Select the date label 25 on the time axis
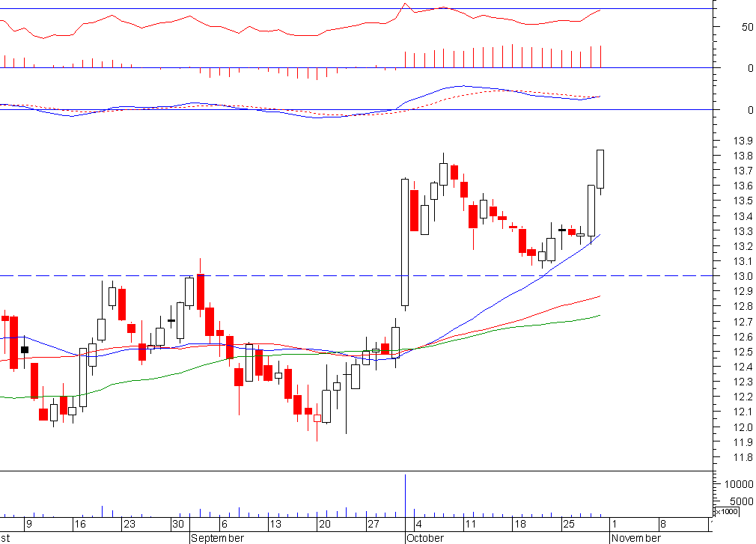 [x=569, y=524]
